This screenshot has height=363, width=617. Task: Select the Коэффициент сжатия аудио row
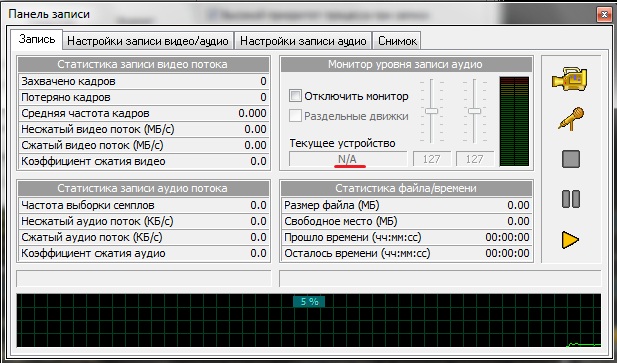tap(144, 253)
